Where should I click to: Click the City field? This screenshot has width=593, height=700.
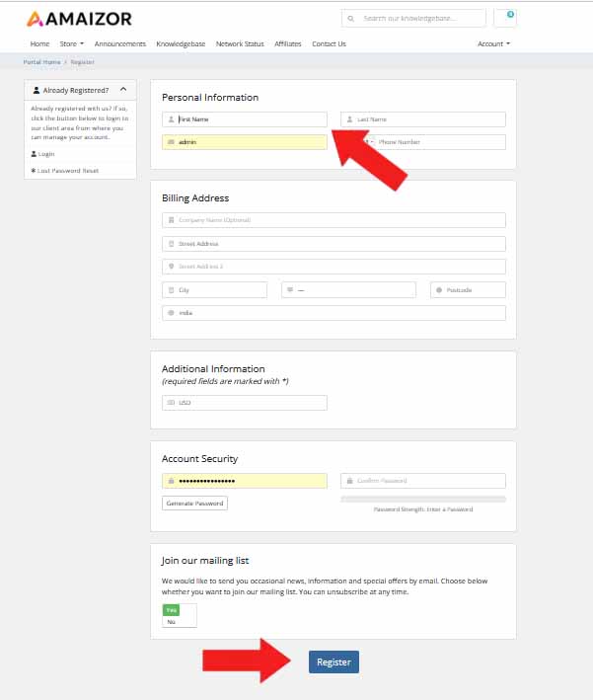pyautogui.click(x=215, y=289)
